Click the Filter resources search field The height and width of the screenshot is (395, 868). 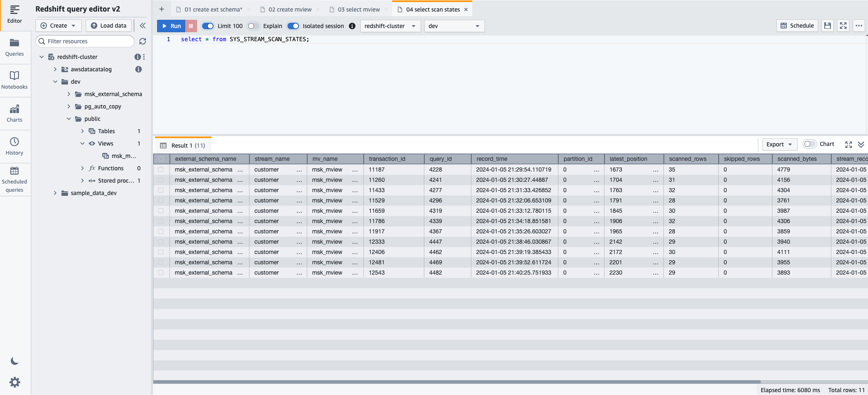tap(85, 41)
